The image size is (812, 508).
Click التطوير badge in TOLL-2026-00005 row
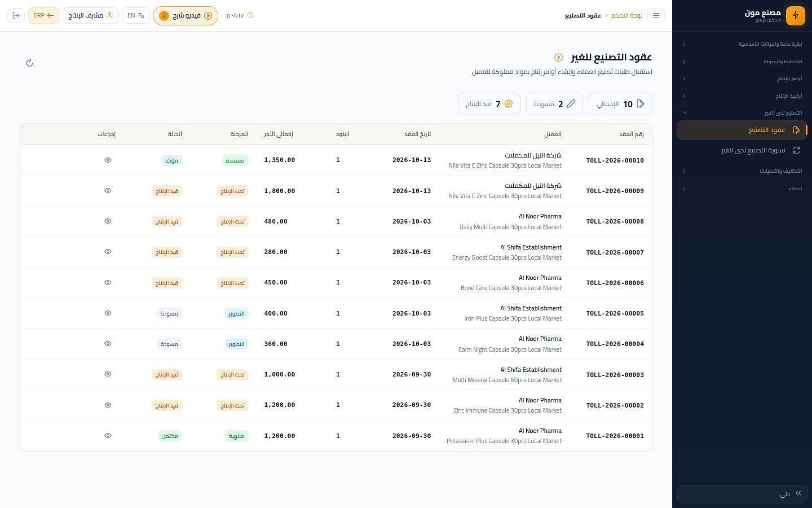click(236, 313)
